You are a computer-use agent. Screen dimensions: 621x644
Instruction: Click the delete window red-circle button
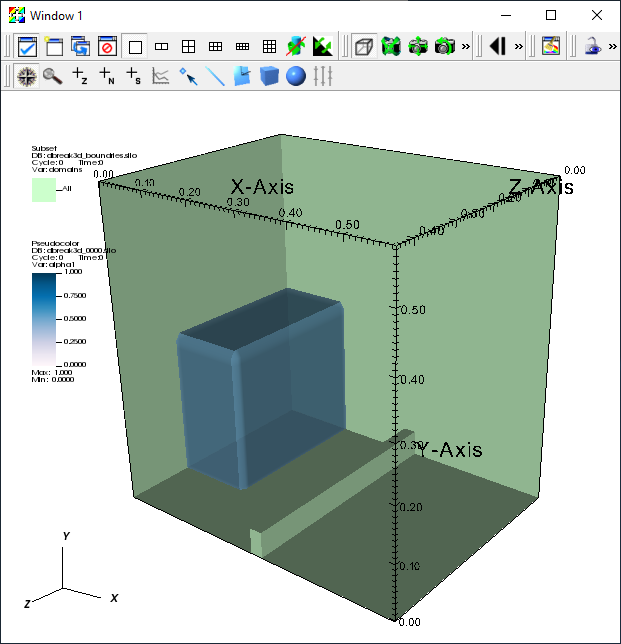point(107,46)
